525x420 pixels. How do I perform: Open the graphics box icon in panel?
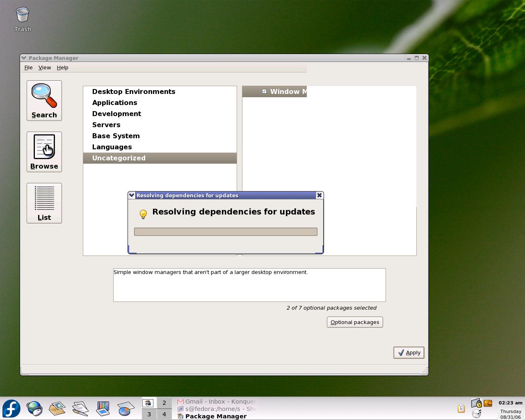pyautogui.click(x=57, y=409)
